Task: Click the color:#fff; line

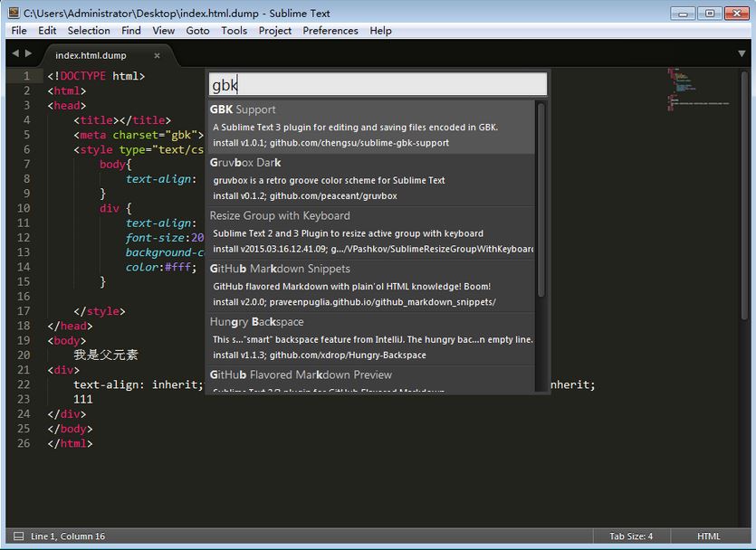Action: coord(161,267)
